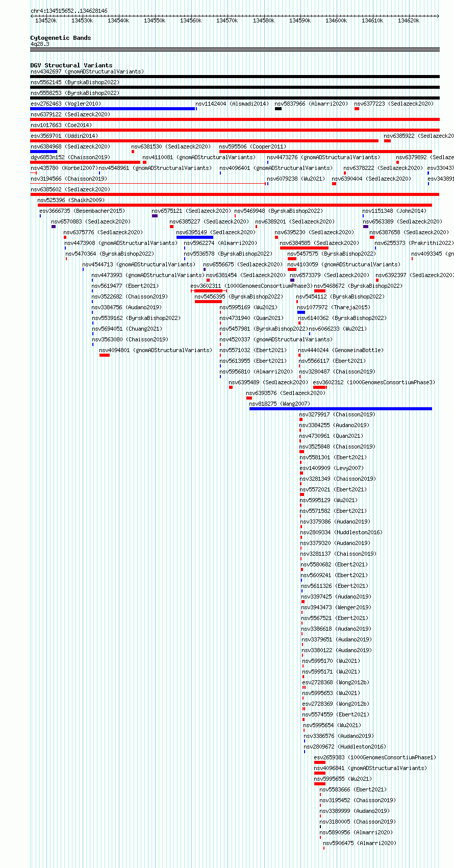Click the chr4:134515652..134628146 region label

(69, 11)
